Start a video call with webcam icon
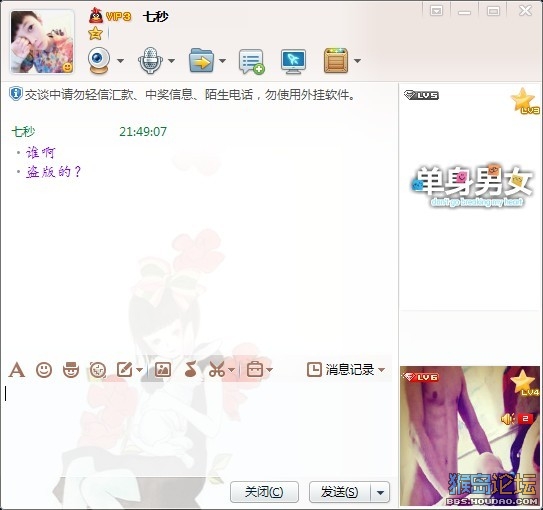Image resolution: width=543 pixels, height=510 pixels. tap(99, 60)
